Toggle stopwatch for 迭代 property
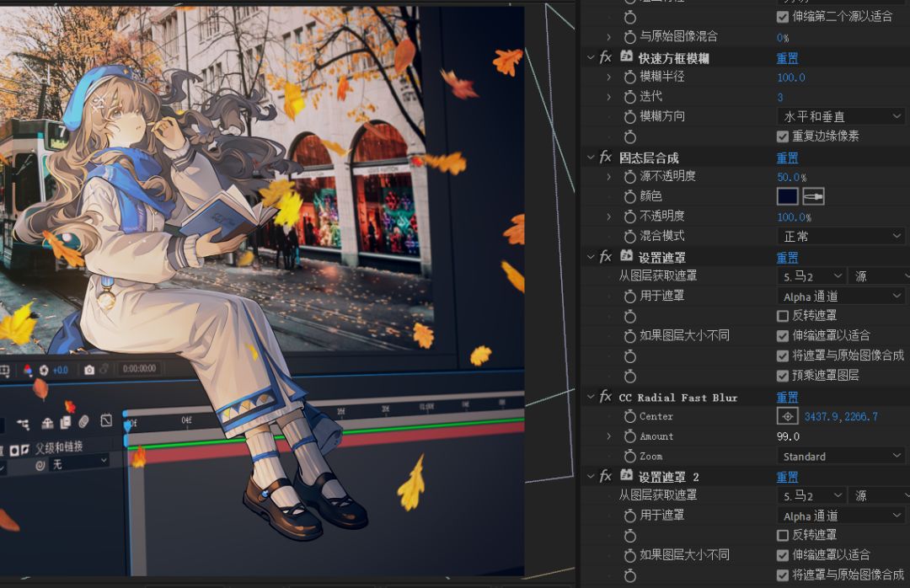This screenshot has width=910, height=588. (629, 97)
